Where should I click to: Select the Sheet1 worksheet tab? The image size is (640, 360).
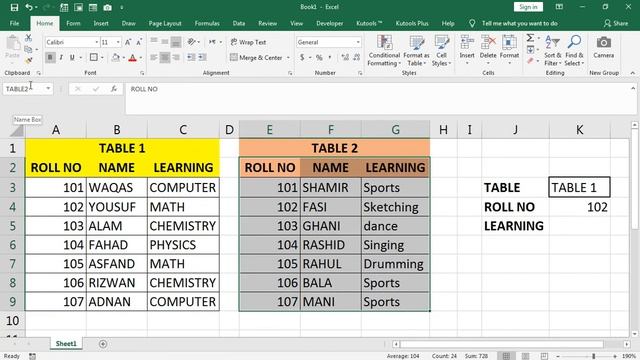tap(66, 344)
